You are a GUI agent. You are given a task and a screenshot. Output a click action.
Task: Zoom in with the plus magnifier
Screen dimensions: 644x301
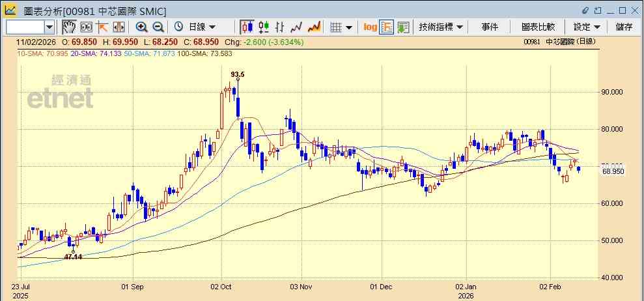[x=142, y=27]
